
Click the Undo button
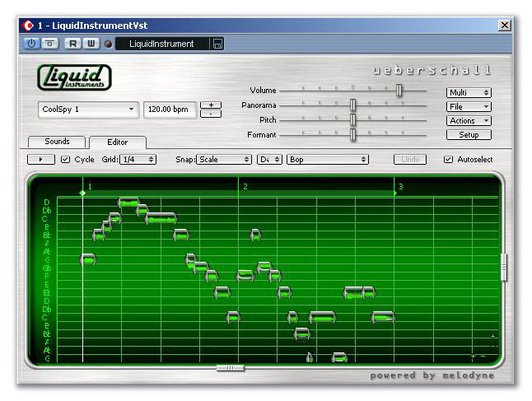[410, 160]
